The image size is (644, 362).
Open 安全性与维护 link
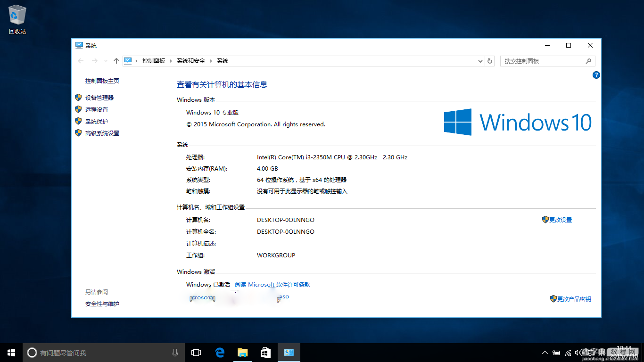tap(102, 304)
